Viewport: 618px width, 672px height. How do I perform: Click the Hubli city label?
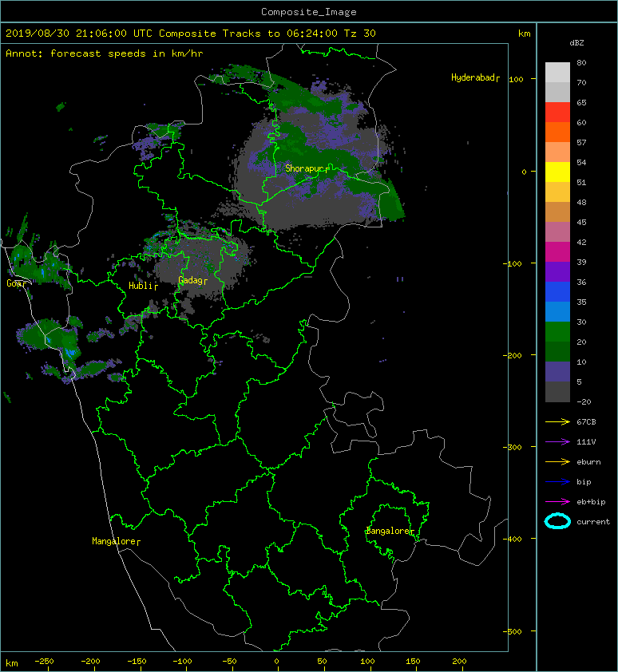click(x=141, y=286)
